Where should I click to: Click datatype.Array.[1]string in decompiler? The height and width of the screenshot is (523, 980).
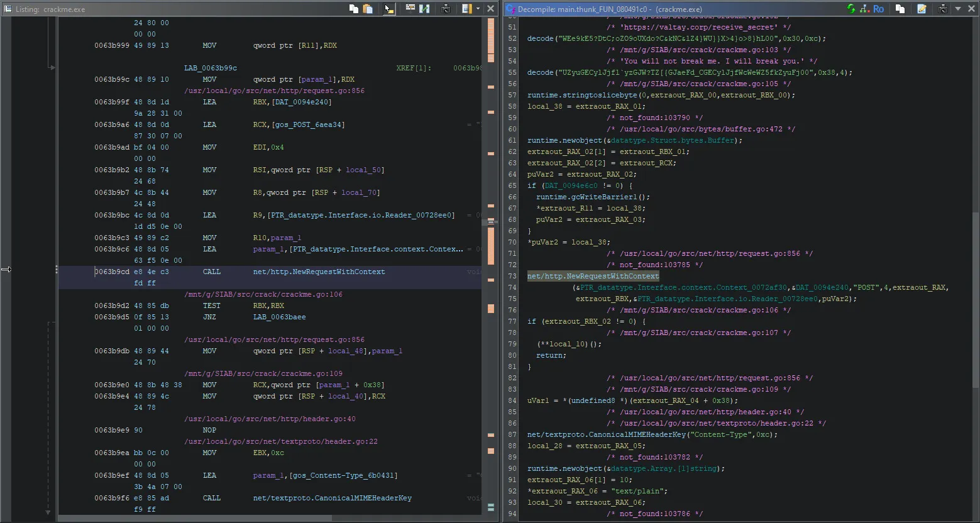pyautogui.click(x=665, y=468)
